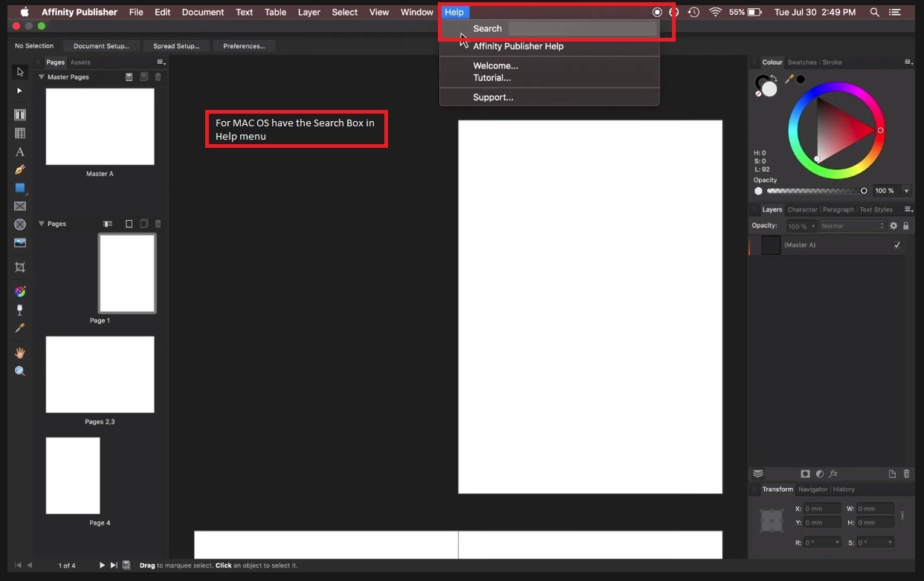Screen dimensions: 924x581
Task: Select the Place Image tool
Action: click(x=20, y=243)
